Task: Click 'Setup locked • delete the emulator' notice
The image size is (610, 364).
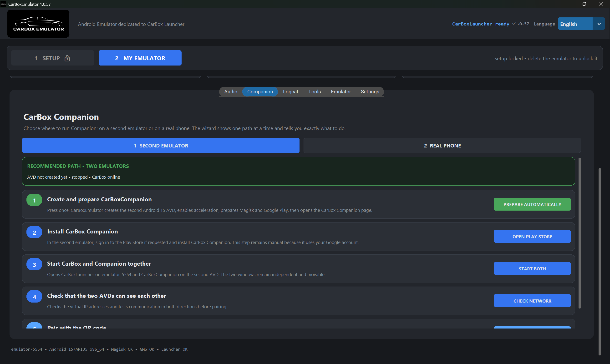Action: pyautogui.click(x=546, y=58)
